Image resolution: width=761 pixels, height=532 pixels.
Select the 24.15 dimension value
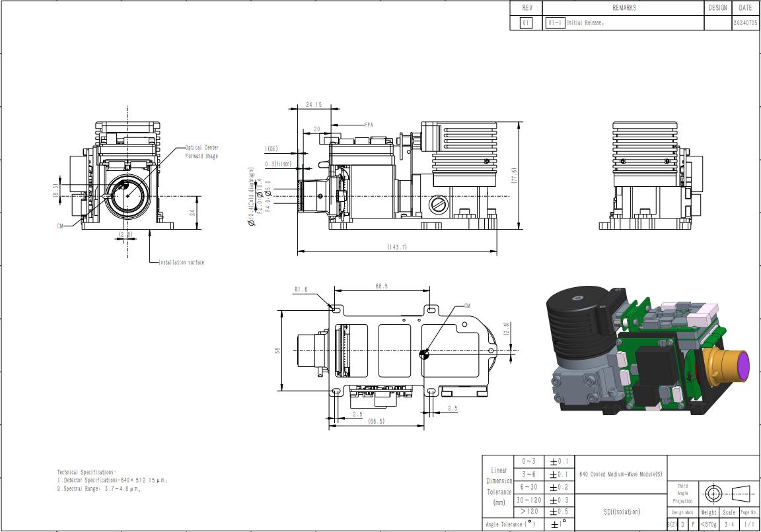pyautogui.click(x=314, y=104)
